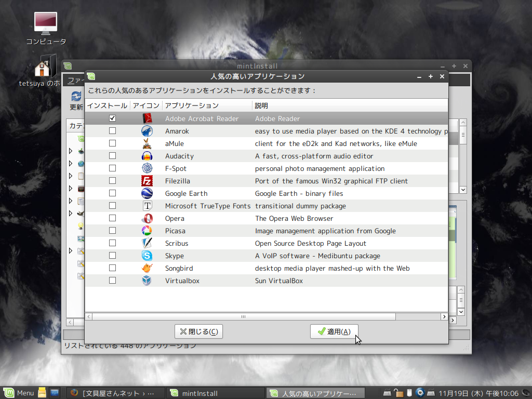532x399 pixels.
Task: Uncheck the Adobe Acrobat Reader install checkbox
Action: tap(112, 118)
